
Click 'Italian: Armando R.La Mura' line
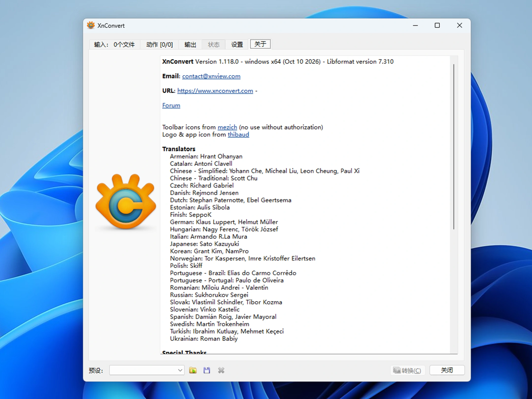[209, 237]
